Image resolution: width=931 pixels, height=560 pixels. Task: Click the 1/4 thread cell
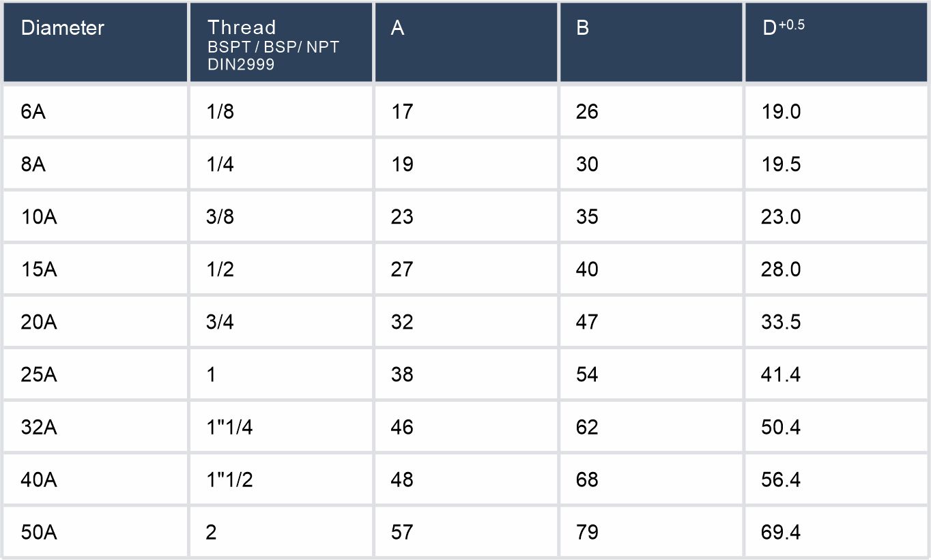220,164
